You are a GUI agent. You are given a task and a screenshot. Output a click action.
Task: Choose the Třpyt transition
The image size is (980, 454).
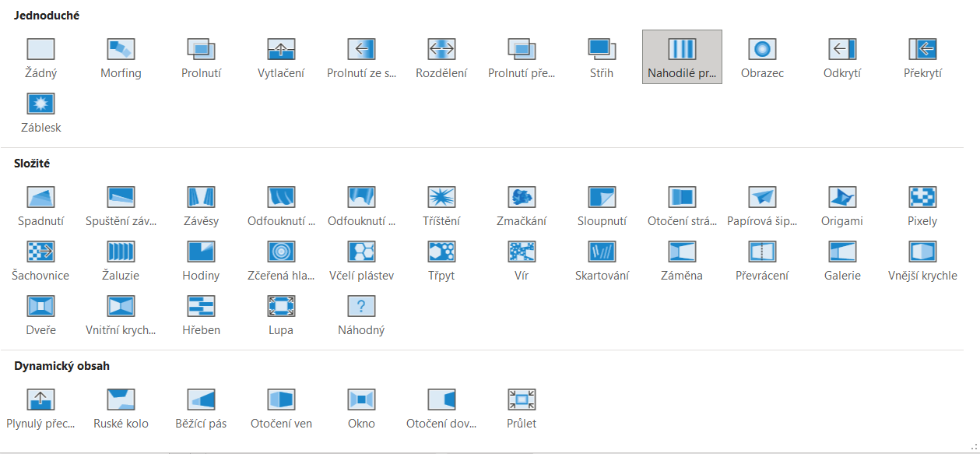[x=441, y=259]
